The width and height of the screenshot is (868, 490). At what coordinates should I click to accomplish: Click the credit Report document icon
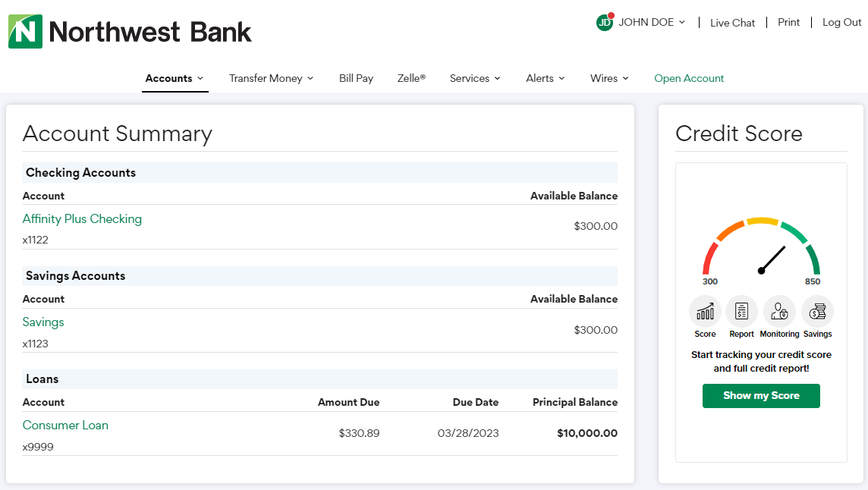[x=741, y=312]
